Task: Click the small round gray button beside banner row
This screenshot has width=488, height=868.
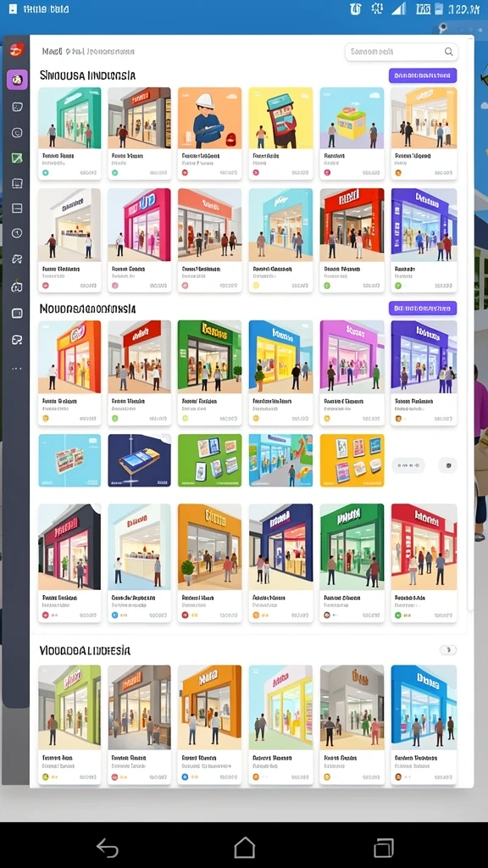Action: pyautogui.click(x=447, y=465)
